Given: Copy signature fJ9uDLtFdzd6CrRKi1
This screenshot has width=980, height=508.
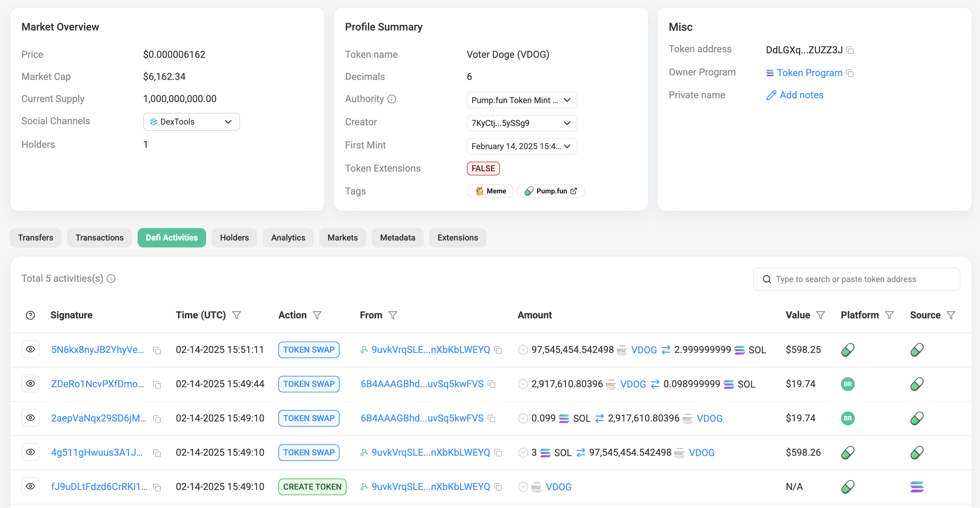Looking at the screenshot, I should click(157, 488).
